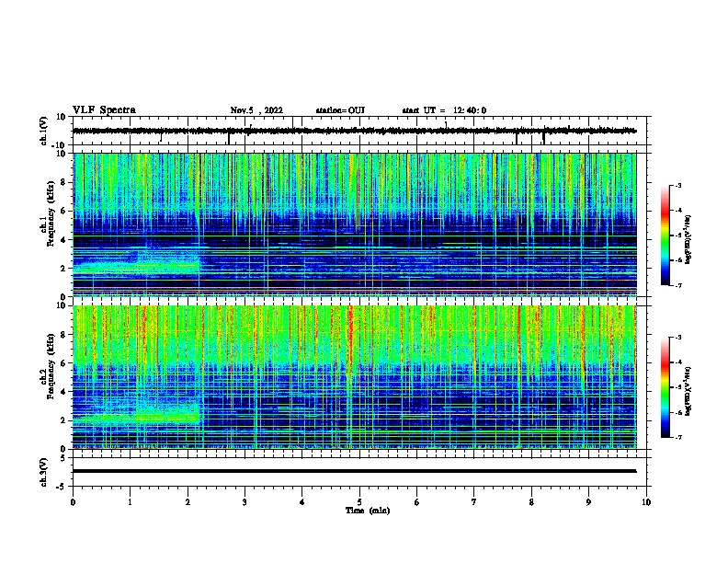Click time axis tick label "3"
This screenshot has height=563, width=728.
(245, 502)
